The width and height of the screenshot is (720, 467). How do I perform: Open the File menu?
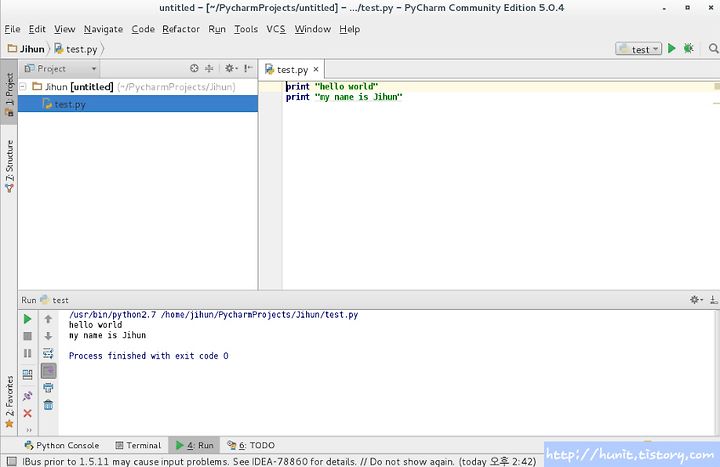pos(12,29)
